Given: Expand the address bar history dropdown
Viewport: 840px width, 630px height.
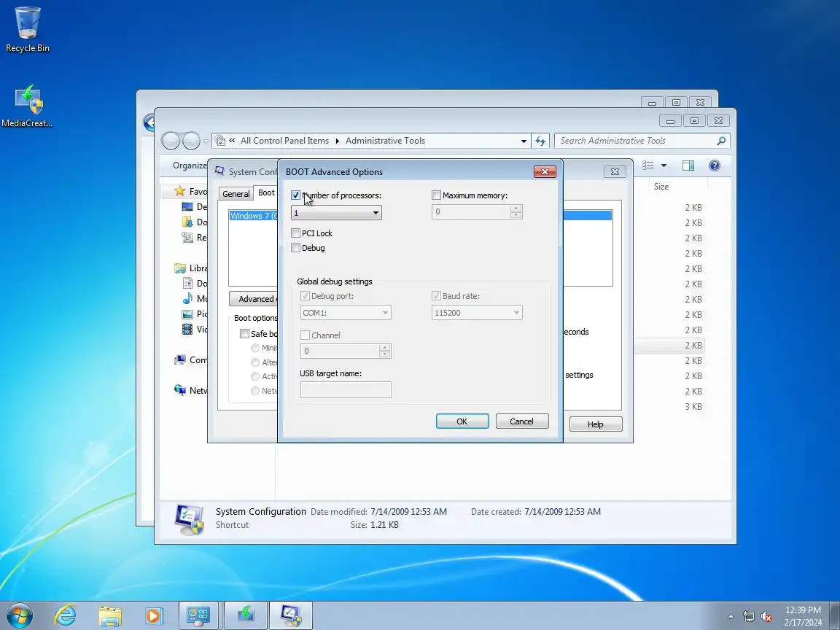Looking at the screenshot, I should [524, 141].
